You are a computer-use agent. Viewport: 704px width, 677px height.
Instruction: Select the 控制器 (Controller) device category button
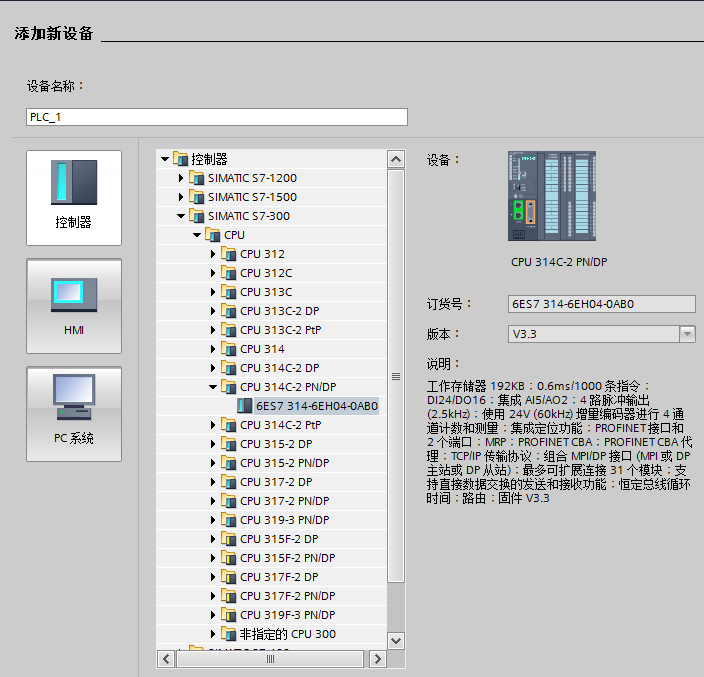click(x=74, y=198)
